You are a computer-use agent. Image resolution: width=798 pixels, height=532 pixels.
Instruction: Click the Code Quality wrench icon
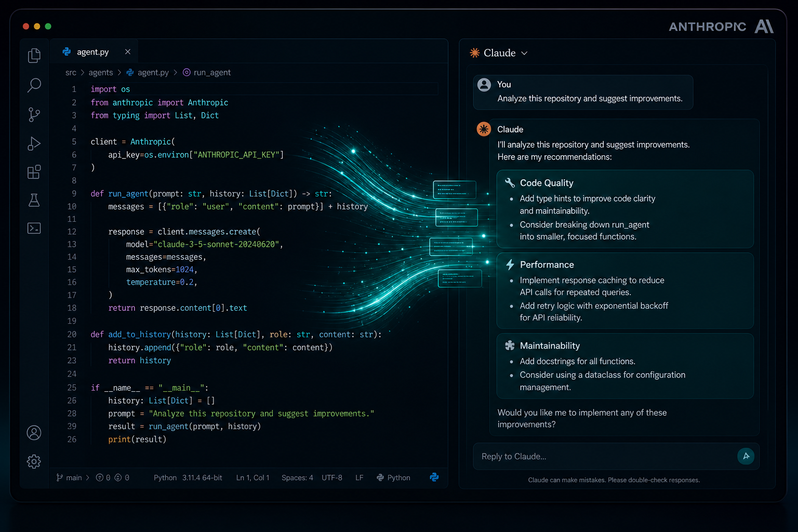click(x=510, y=182)
